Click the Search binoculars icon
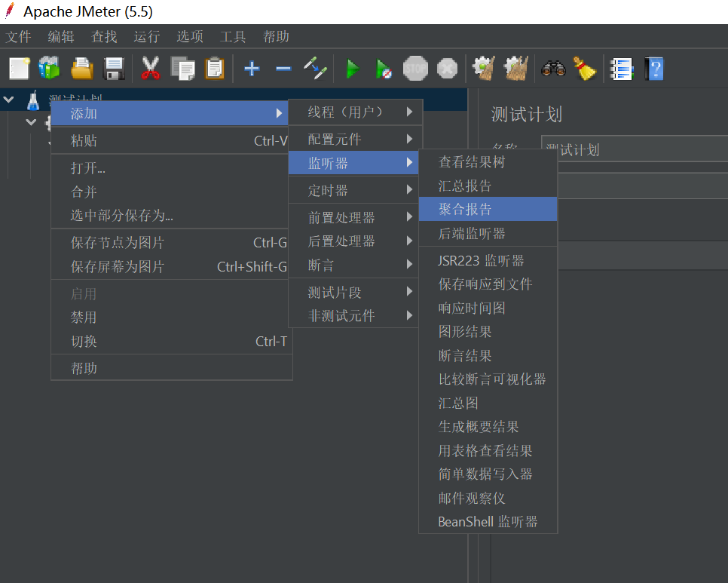This screenshot has width=728, height=583. click(553, 69)
